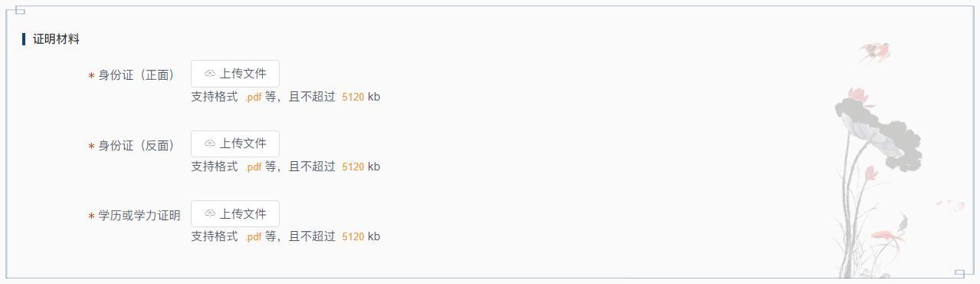Select the 身份证（反面）field label
This screenshot has width=980, height=284.
tap(136, 145)
